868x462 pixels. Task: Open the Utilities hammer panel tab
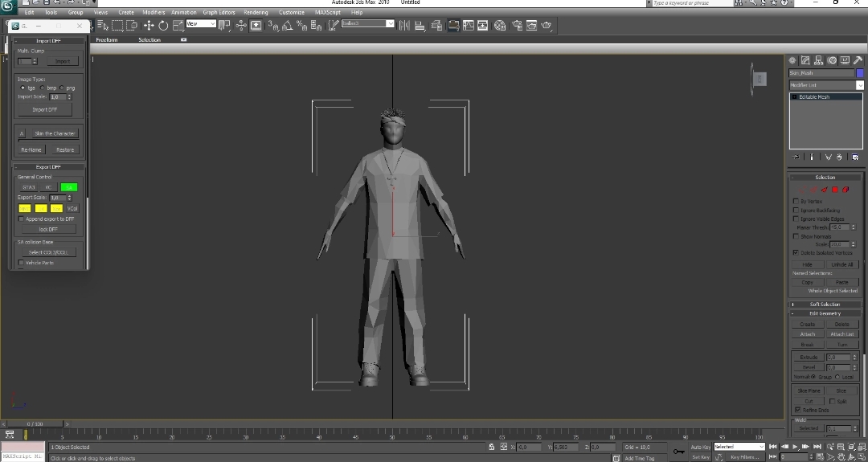click(x=858, y=60)
